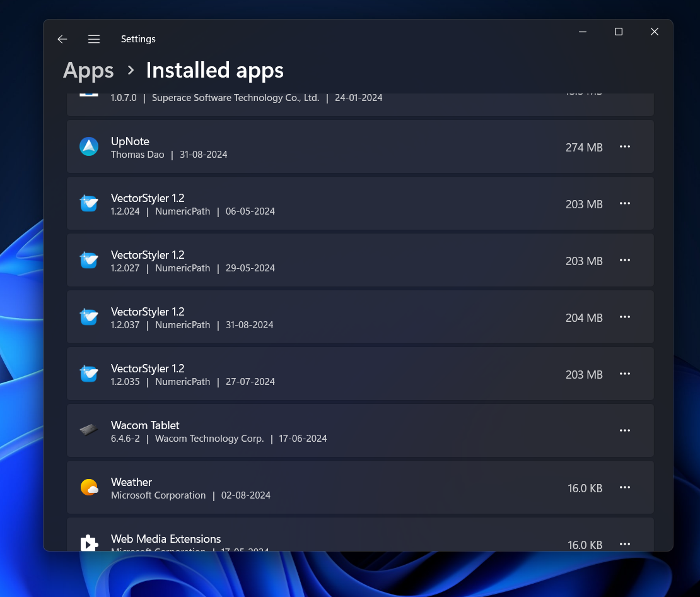Open more options for VectorStyler version 1.2.024
Image resolution: width=700 pixels, height=597 pixels.
pos(624,204)
